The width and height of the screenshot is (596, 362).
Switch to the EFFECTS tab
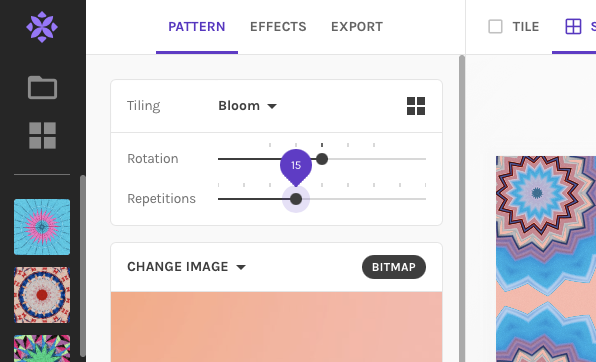pos(278,27)
